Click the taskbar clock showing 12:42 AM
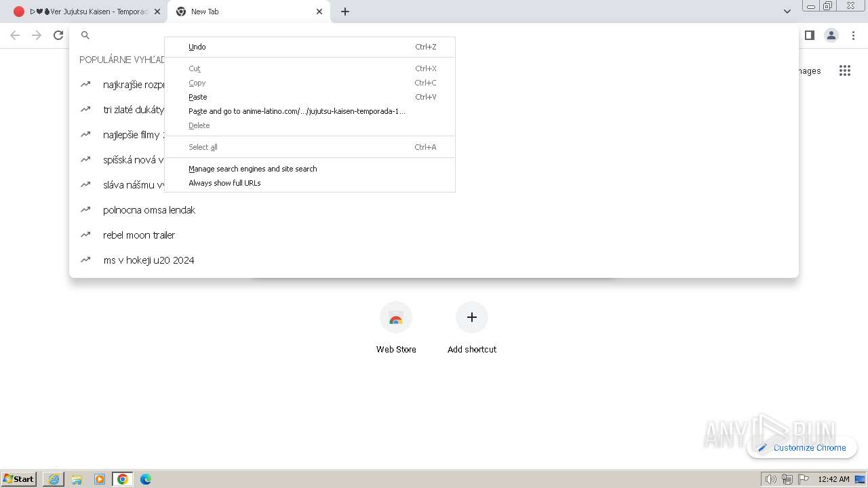 833,479
